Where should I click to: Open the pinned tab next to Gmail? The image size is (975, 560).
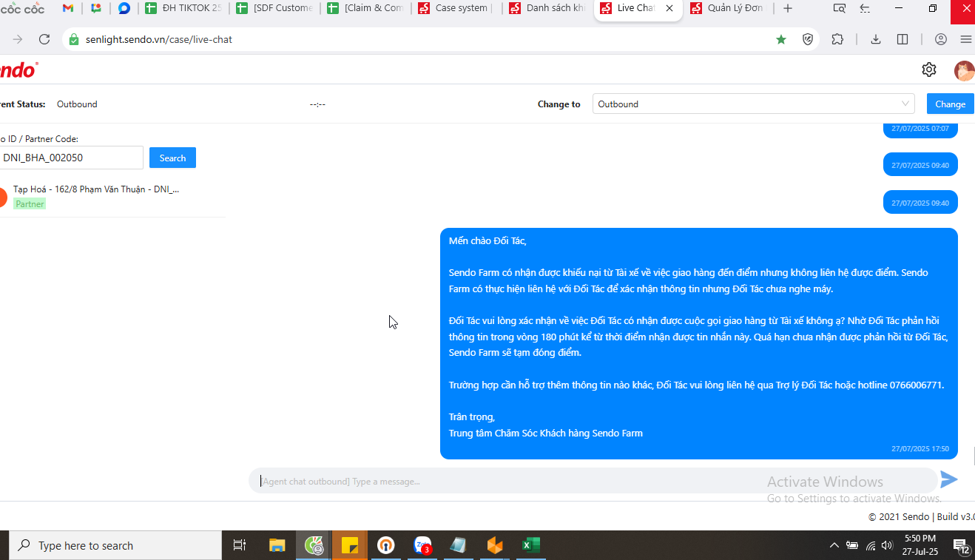(96, 8)
